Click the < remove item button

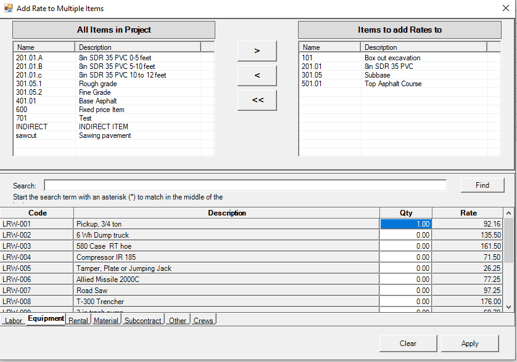[x=257, y=75]
